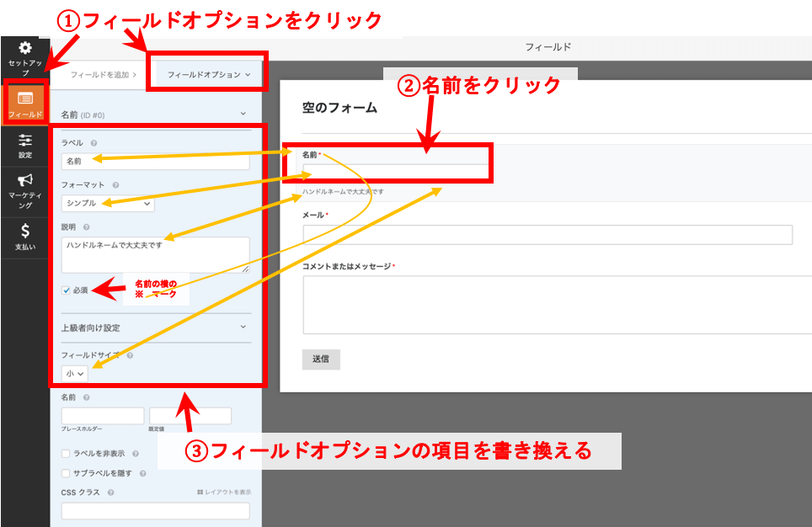Open the セットアップ gear icon
Screen dimensions: 812x527
(x=25, y=48)
